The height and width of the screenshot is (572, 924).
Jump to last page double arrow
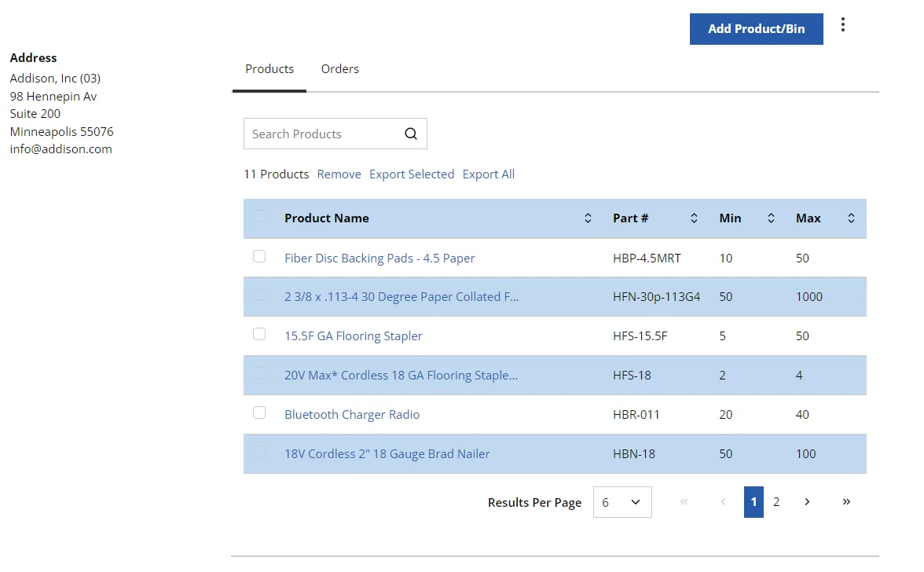[846, 502]
